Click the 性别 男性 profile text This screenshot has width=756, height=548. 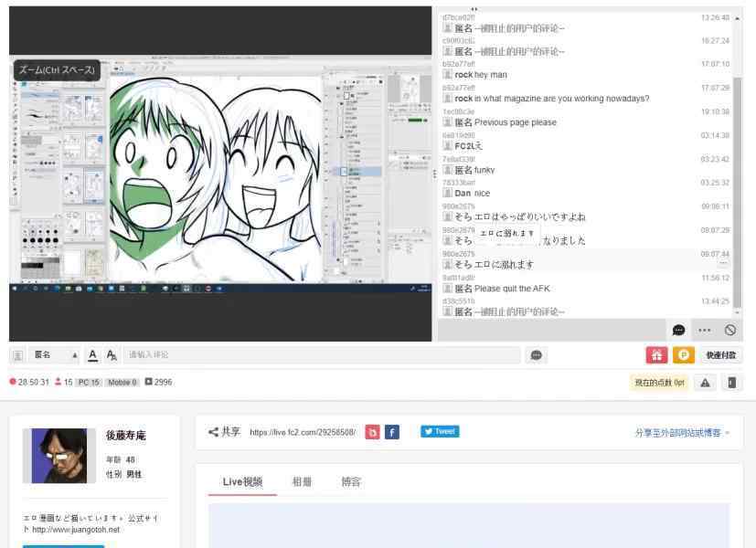[124, 474]
